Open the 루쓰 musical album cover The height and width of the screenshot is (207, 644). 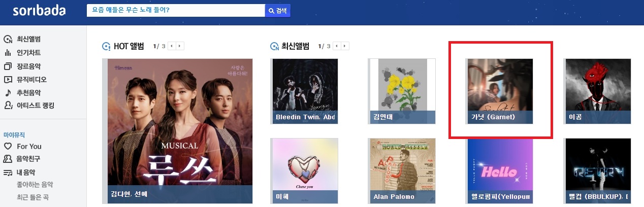click(180, 131)
